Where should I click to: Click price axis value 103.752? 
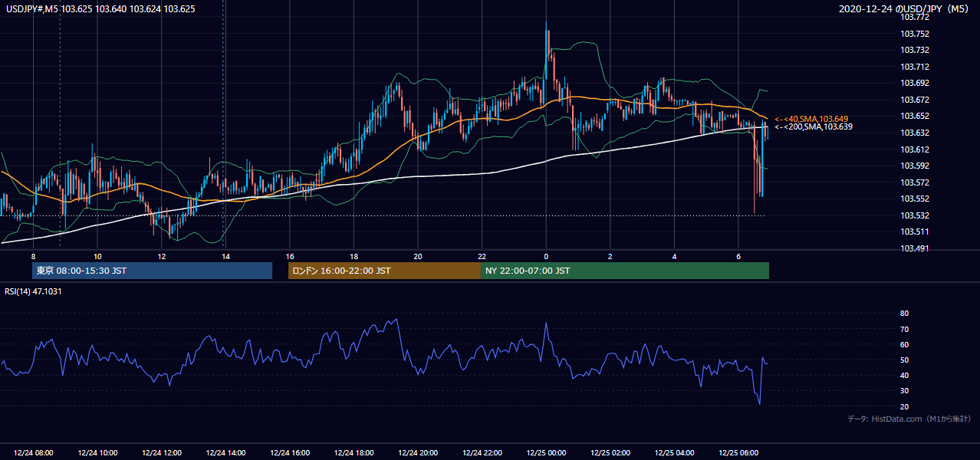pos(914,34)
